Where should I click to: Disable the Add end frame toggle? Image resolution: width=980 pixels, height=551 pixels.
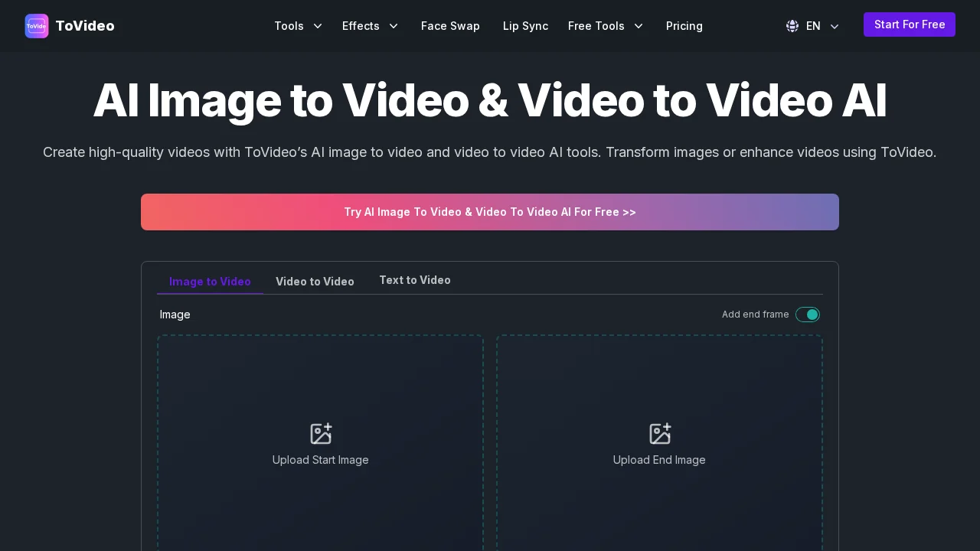(808, 315)
